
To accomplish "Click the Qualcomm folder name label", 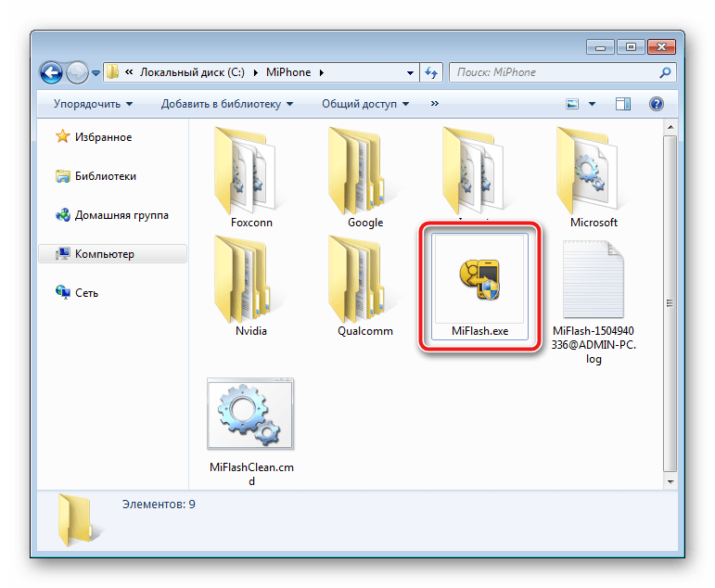I will coord(364,331).
